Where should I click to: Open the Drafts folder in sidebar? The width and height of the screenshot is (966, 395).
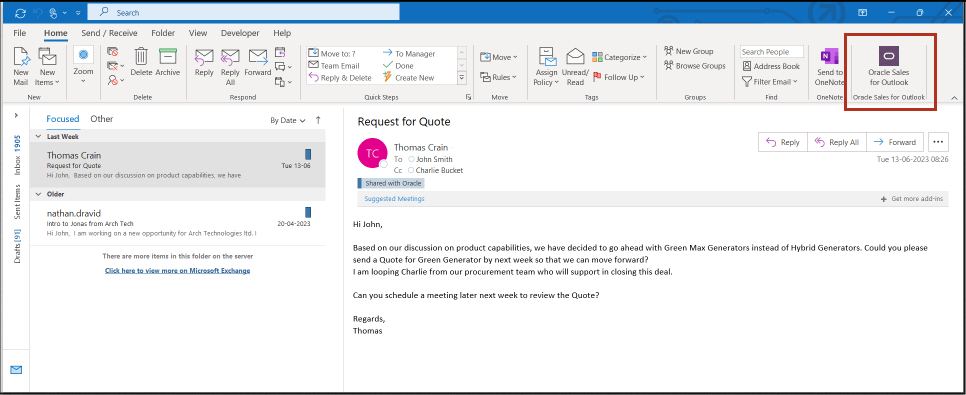[17, 246]
